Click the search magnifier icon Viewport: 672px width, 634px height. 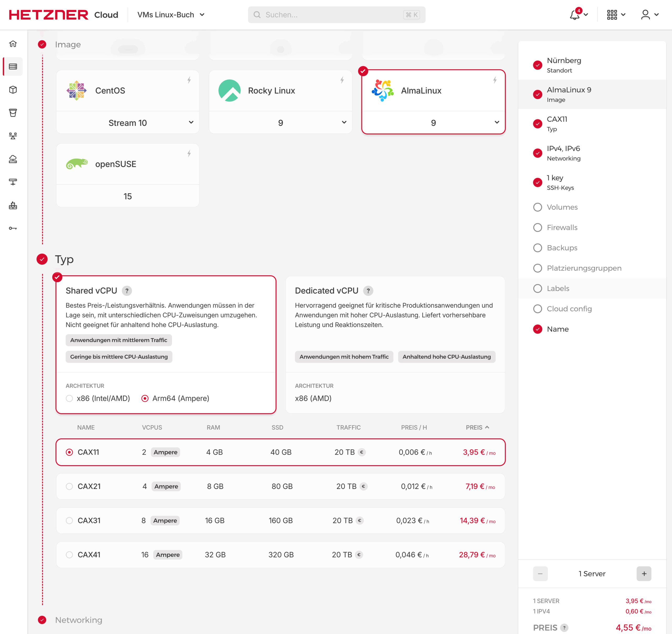click(257, 15)
